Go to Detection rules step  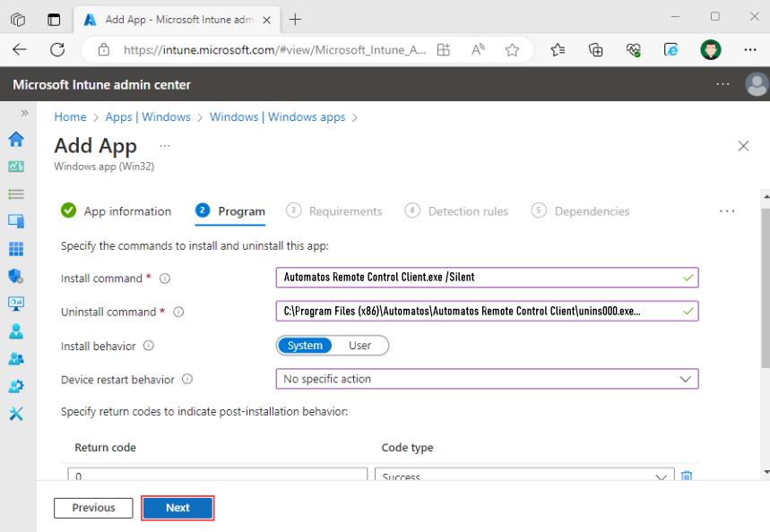(x=456, y=211)
